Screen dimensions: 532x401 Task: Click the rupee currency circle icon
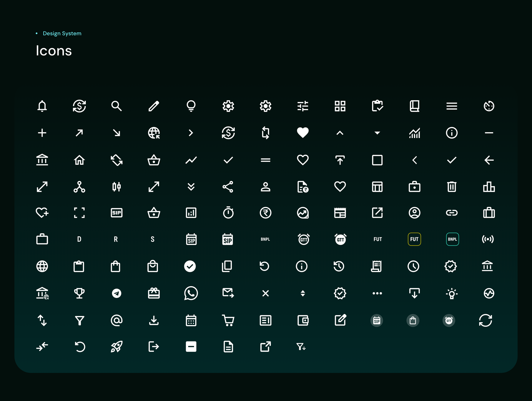tap(265, 213)
